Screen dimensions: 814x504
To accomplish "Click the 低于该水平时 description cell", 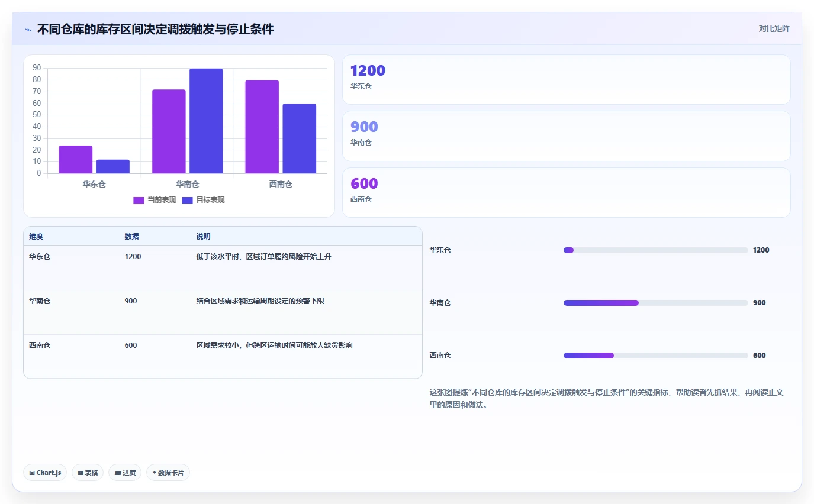I will click(263, 257).
